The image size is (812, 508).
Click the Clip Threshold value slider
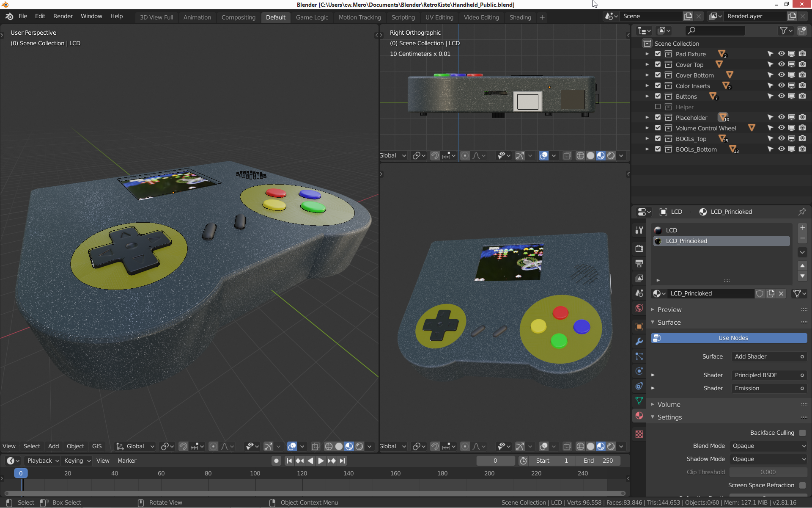point(768,472)
